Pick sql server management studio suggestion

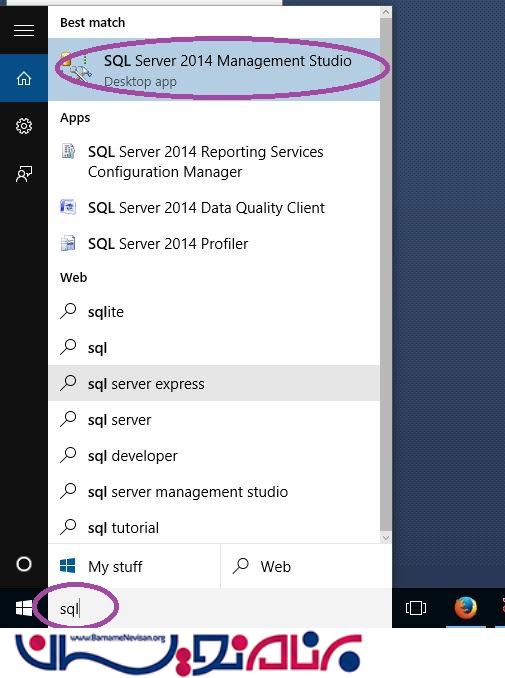(x=214, y=492)
